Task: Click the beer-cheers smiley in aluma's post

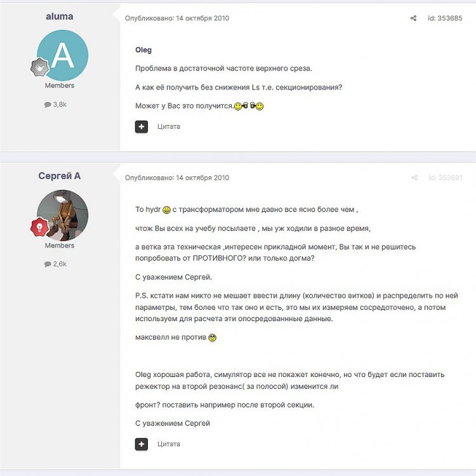Action: coord(249,106)
